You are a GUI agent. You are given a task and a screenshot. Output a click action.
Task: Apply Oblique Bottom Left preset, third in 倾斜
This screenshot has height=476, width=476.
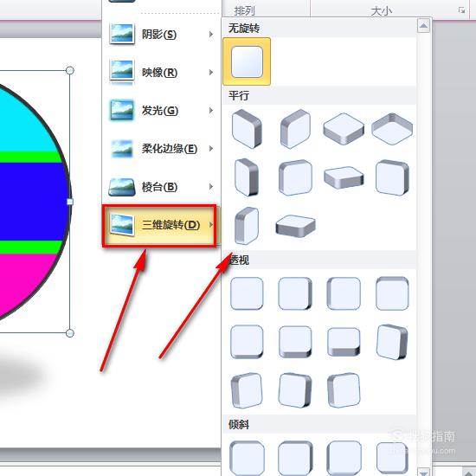coord(344,458)
